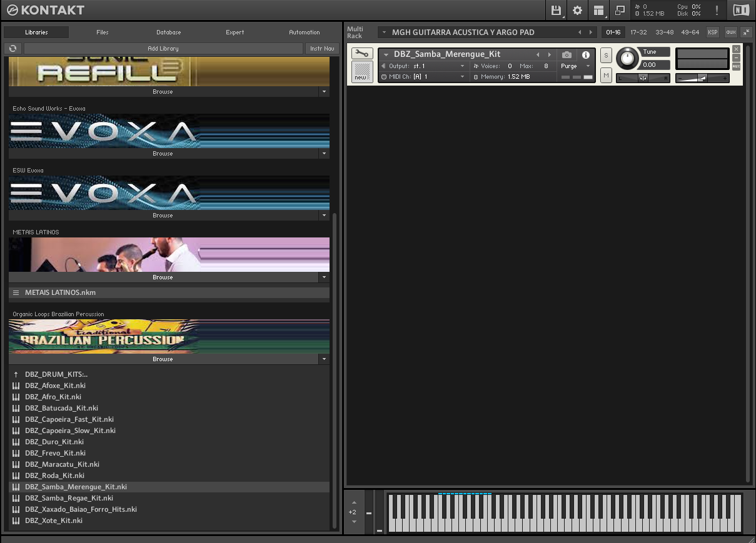Open Kontakt options via the gear icon
Image resolution: width=756 pixels, height=543 pixels.
(x=577, y=10)
